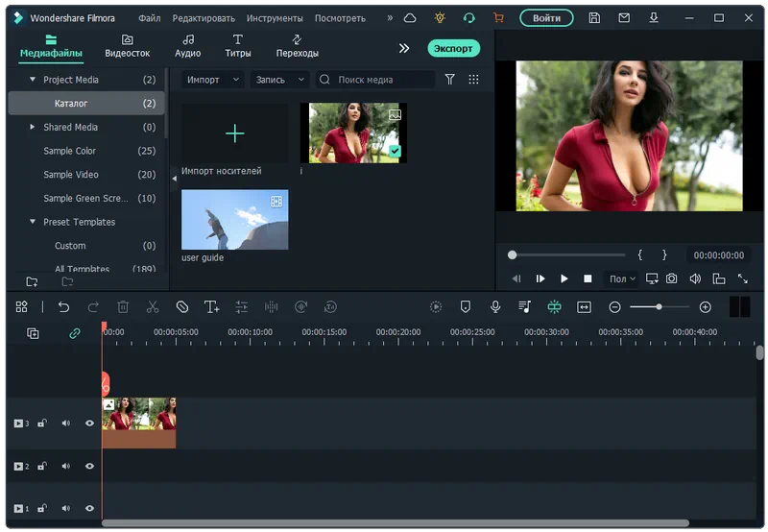Mute audio on track 2
This screenshot has width=768, height=532.
66,467
